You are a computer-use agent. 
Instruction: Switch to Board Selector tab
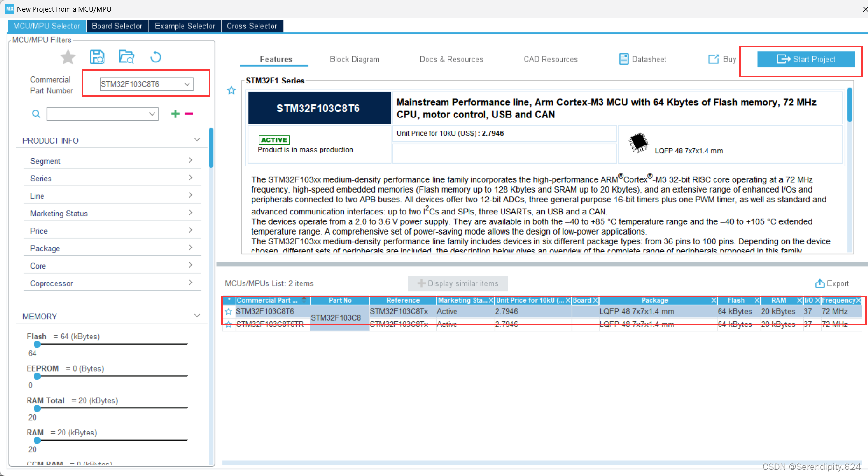[x=117, y=26]
